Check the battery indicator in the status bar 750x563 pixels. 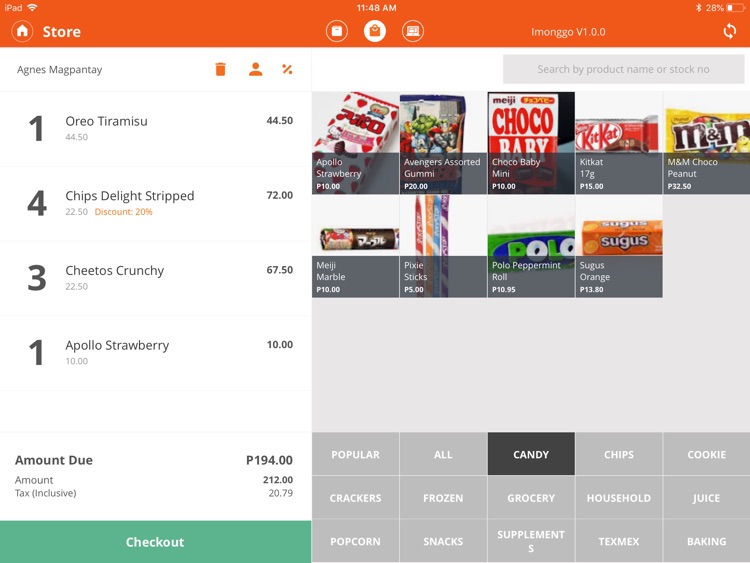pos(735,8)
